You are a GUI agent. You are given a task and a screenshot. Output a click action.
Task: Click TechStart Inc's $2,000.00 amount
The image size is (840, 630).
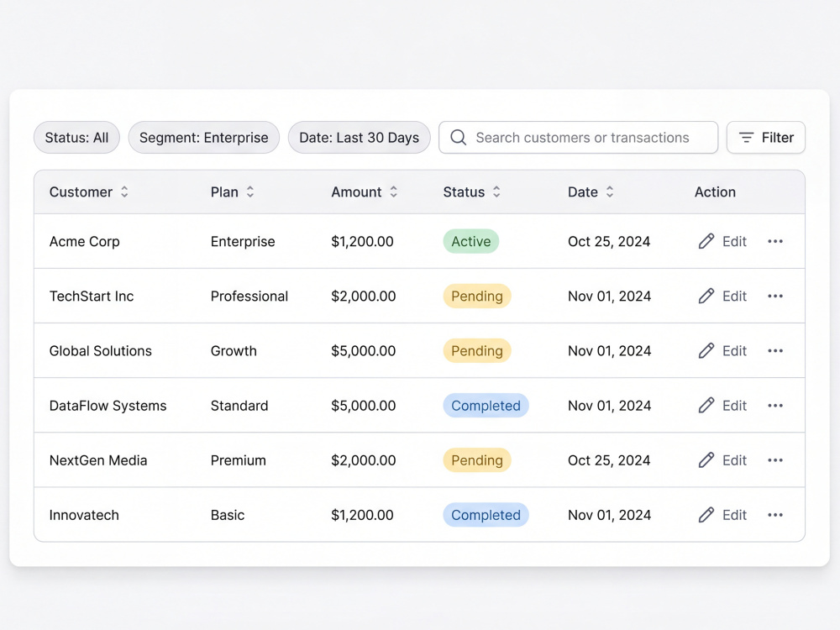(363, 297)
